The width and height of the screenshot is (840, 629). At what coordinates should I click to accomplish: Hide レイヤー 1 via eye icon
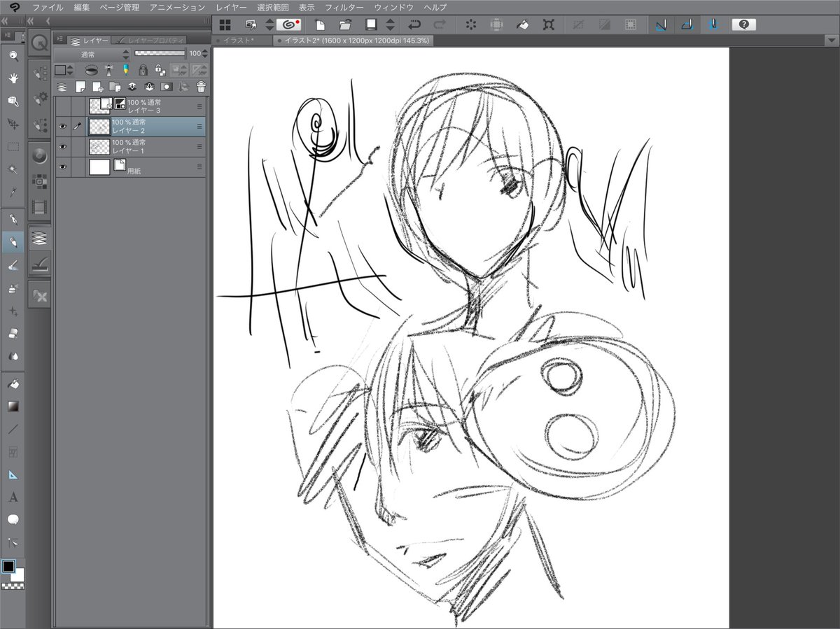coord(62,147)
